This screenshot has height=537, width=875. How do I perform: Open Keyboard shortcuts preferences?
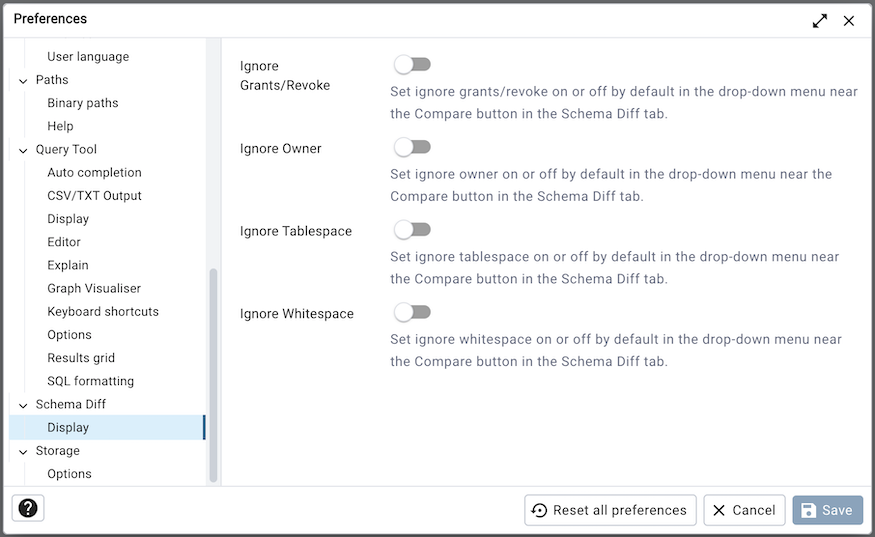pos(103,311)
